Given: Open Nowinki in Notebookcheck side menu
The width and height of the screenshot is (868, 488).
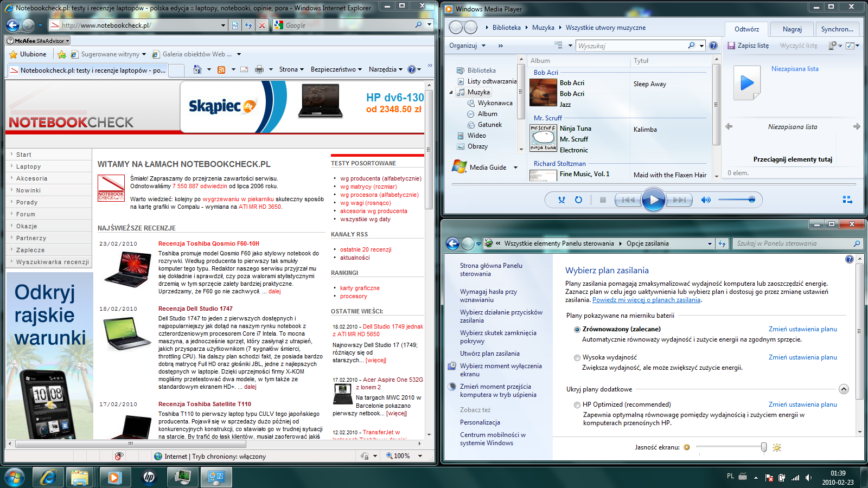Looking at the screenshot, I should click(28, 190).
